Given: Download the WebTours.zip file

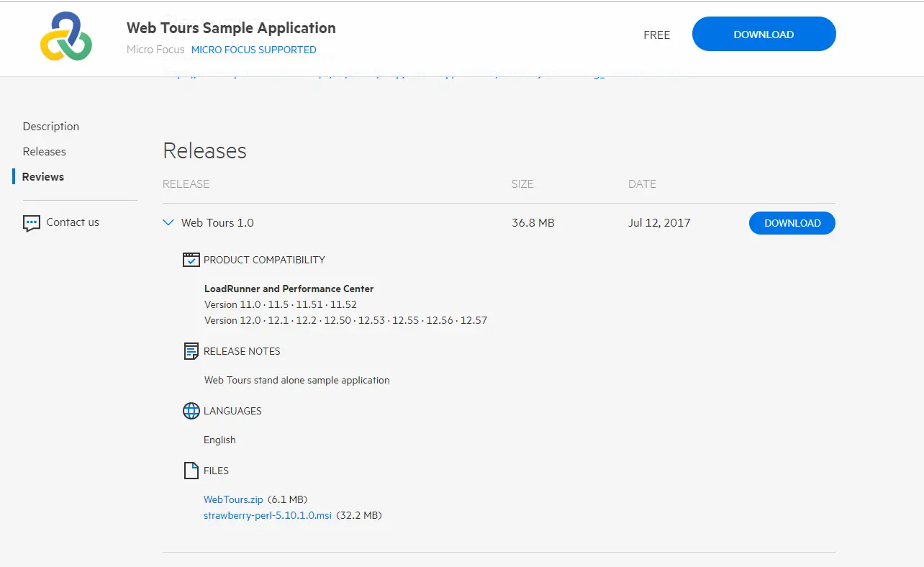Looking at the screenshot, I should pyautogui.click(x=233, y=499).
